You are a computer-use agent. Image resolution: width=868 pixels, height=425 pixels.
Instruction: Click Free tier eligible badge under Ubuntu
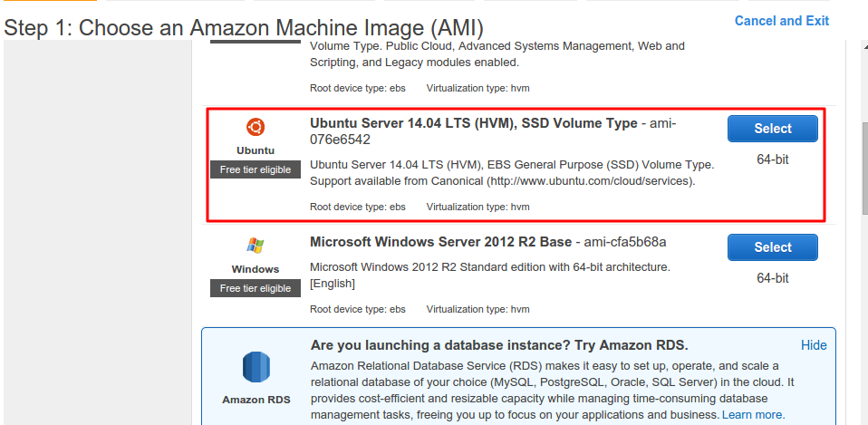click(256, 169)
